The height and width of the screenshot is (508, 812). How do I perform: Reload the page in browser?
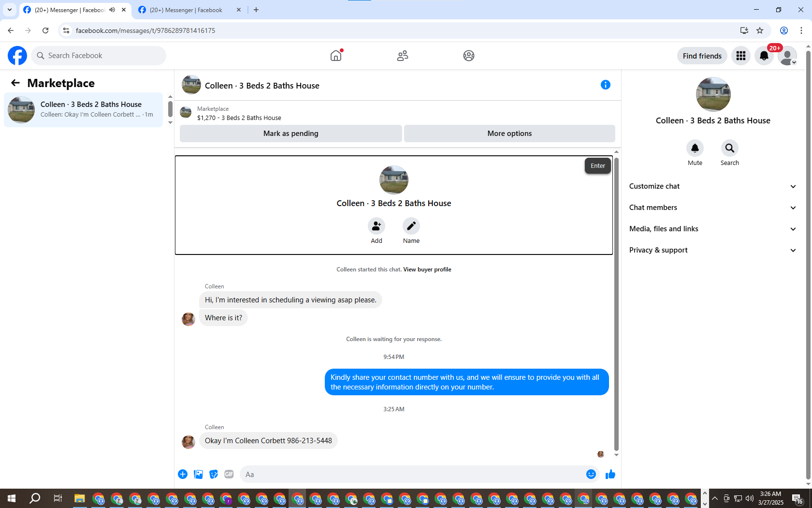coord(45,30)
